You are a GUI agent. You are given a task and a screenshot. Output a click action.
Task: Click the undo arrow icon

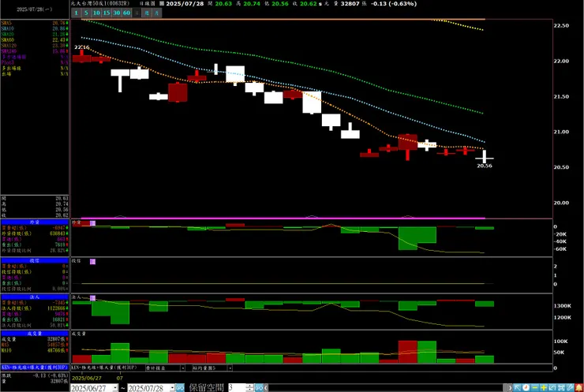click(x=552, y=387)
